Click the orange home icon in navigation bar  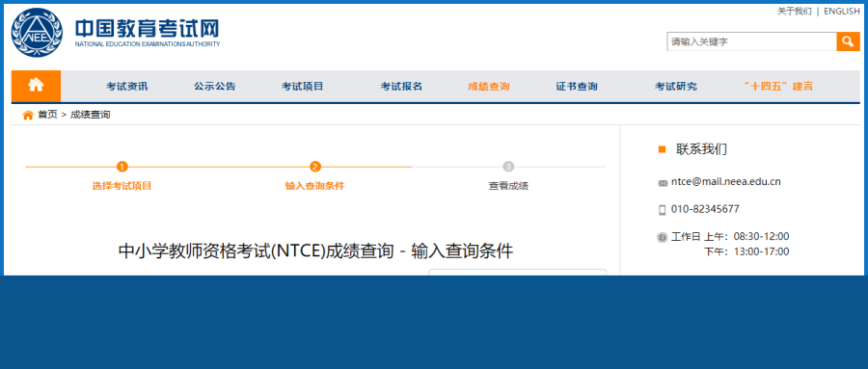click(36, 86)
